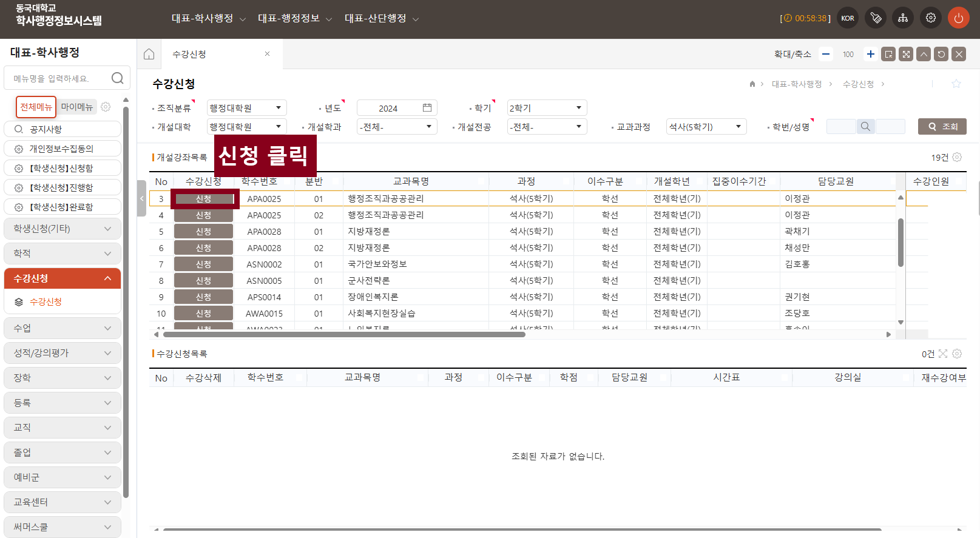The width and height of the screenshot is (980, 538).
Task: Click the search magnifier in menu box
Action: click(x=117, y=78)
